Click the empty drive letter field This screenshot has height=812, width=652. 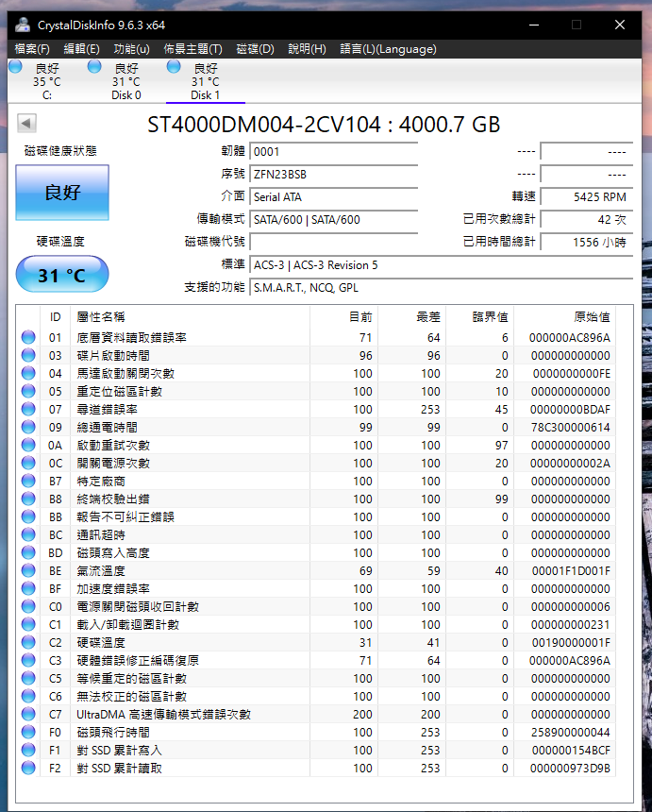point(334,243)
